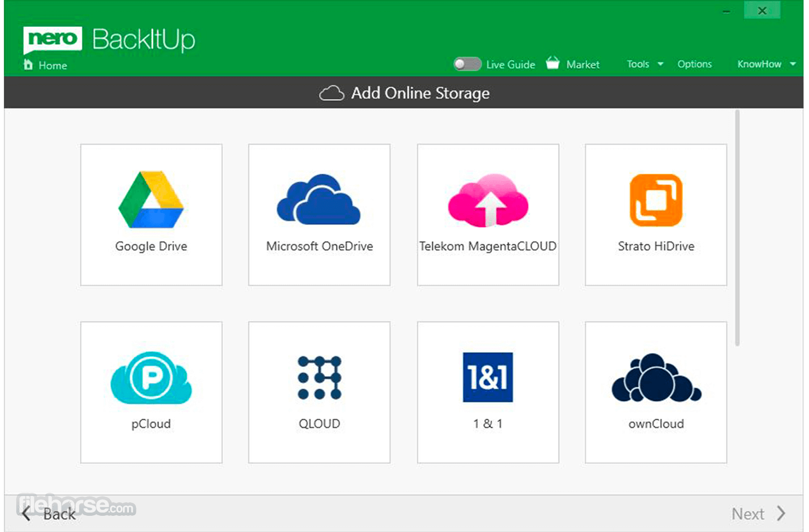Minimize the Nero BackItUp window

(x=726, y=11)
